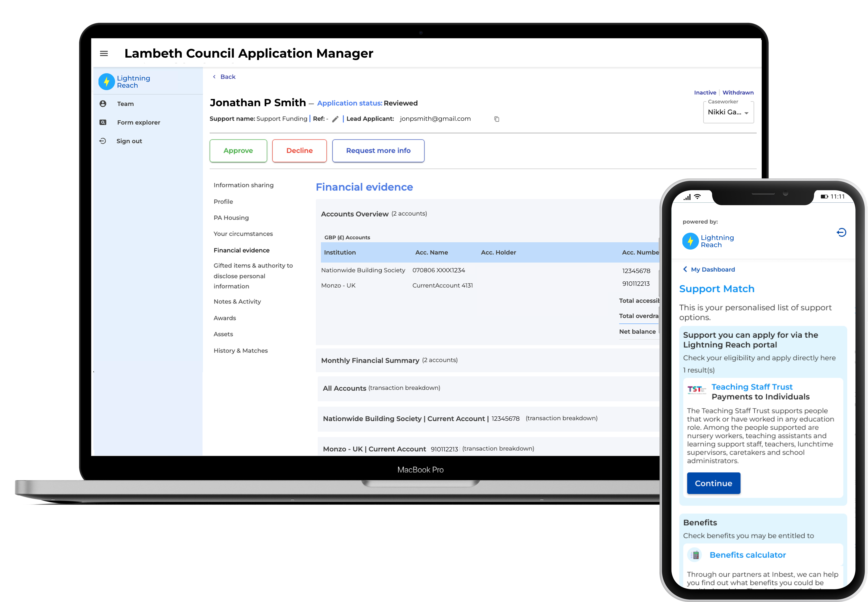Tap the Benefits calculator icon
This screenshot has width=868, height=602.
[695, 555]
